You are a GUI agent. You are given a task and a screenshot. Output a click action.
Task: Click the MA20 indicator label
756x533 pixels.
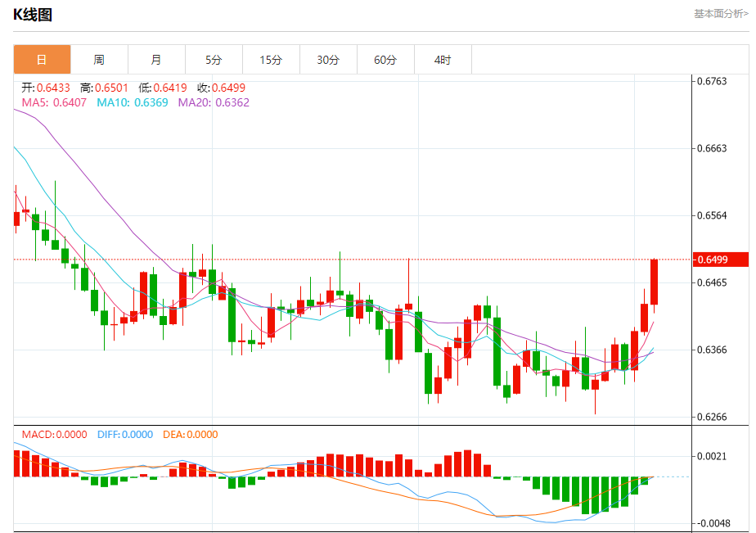click(214, 102)
